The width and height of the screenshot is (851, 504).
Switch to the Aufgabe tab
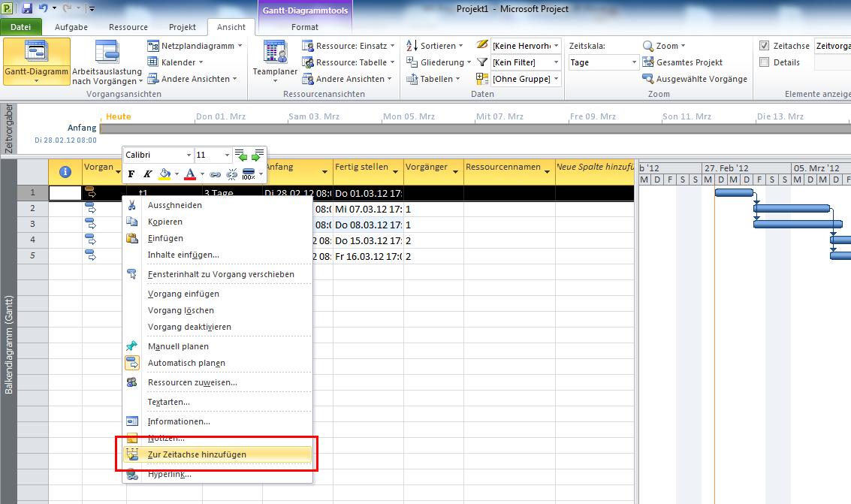[71, 27]
